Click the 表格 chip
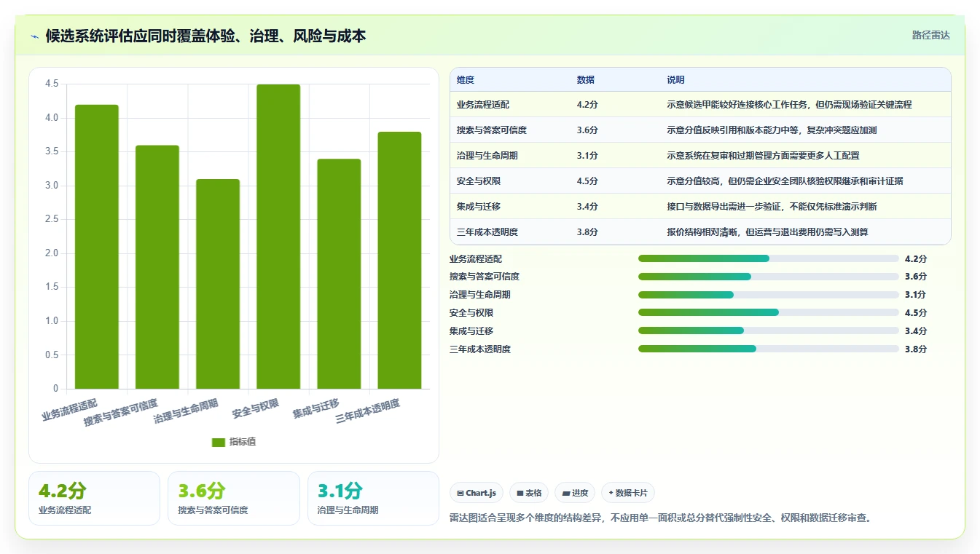This screenshot has width=980, height=554. (529, 493)
